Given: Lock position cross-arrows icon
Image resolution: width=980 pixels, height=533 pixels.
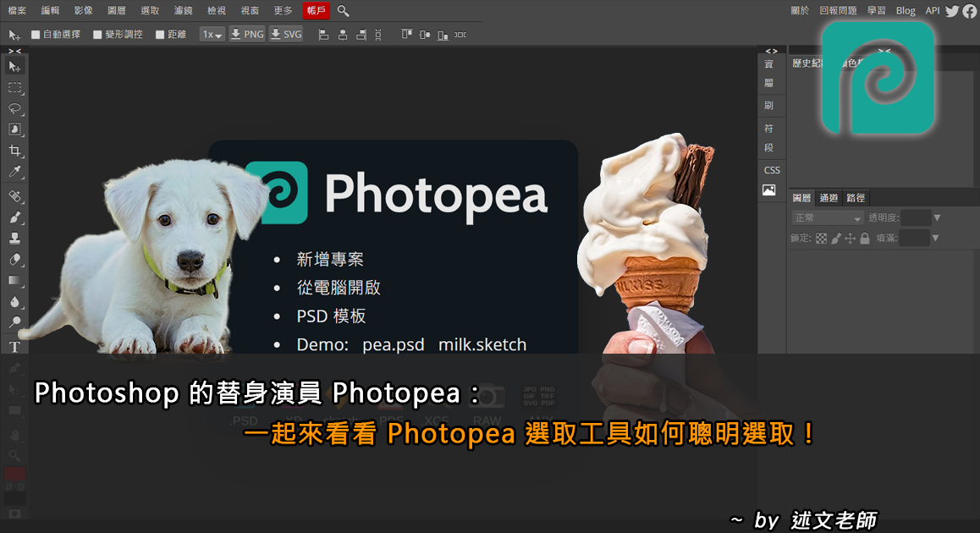Looking at the screenshot, I should pos(850,238).
